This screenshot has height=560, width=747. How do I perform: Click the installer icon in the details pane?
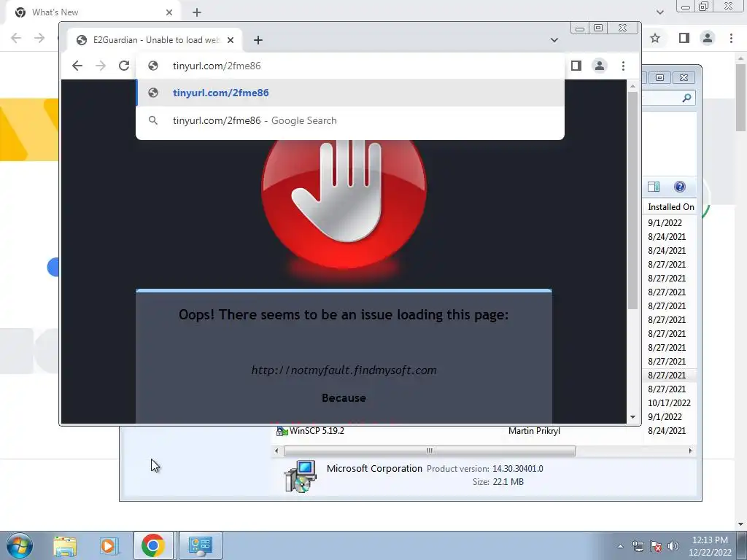[301, 476]
